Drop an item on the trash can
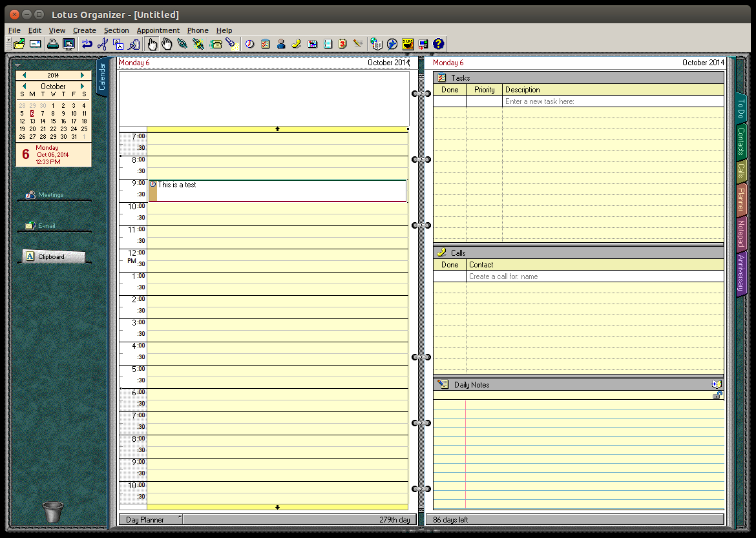Viewport: 756px width, 538px height. pyautogui.click(x=54, y=512)
